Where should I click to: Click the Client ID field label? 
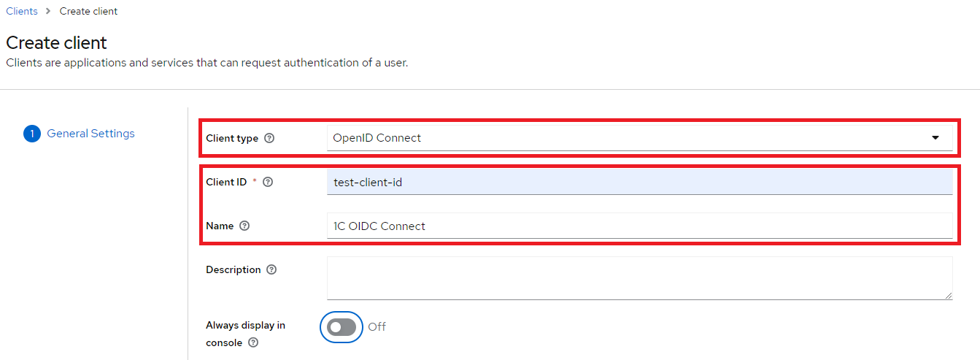point(226,183)
